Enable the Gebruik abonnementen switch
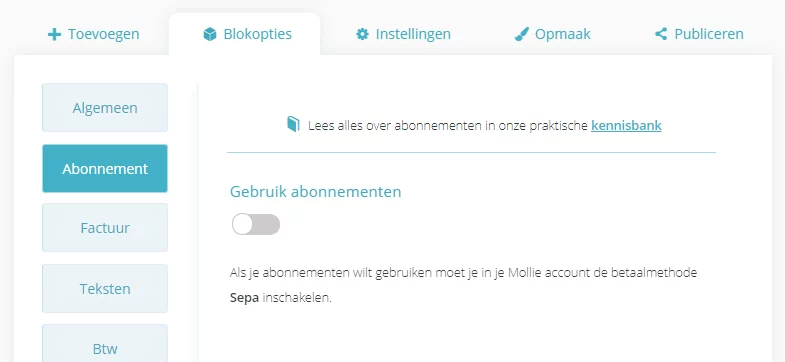This screenshot has height=362, width=785. point(256,224)
